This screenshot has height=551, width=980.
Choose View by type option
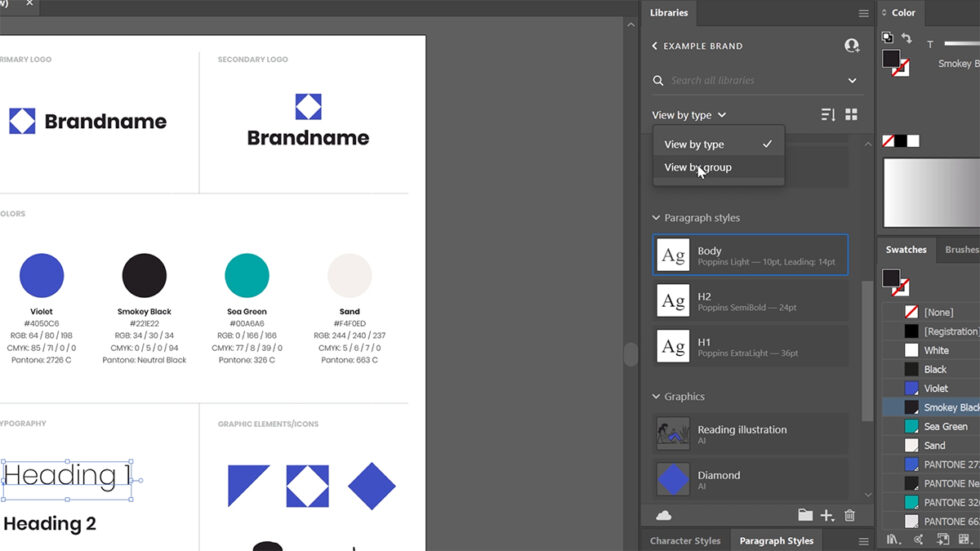[718, 144]
